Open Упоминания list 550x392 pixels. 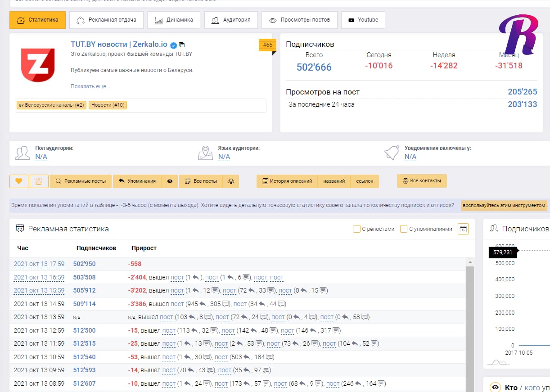(x=137, y=181)
